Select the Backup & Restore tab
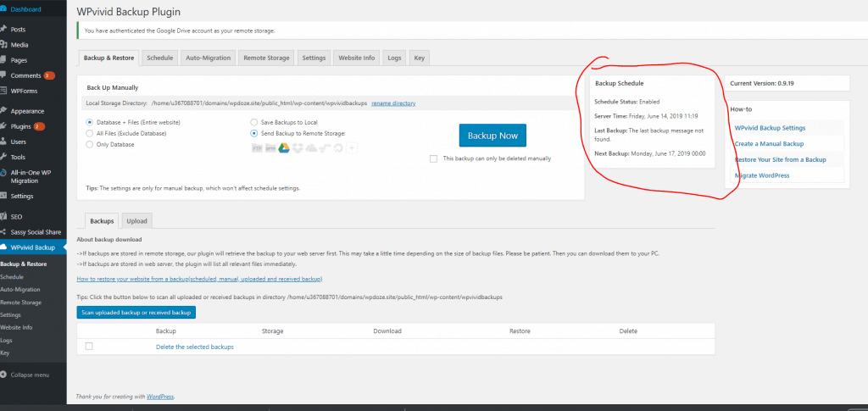The image size is (868, 411). pyautogui.click(x=108, y=58)
